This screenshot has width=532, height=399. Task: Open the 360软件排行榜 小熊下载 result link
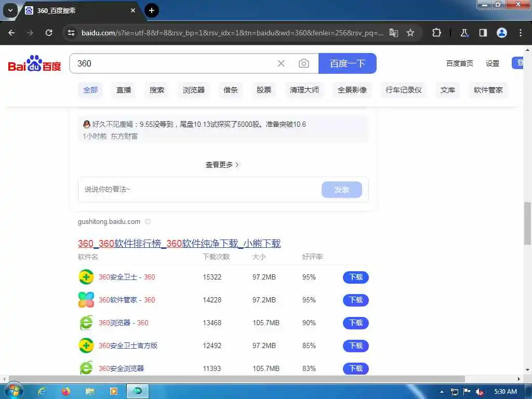(179, 243)
